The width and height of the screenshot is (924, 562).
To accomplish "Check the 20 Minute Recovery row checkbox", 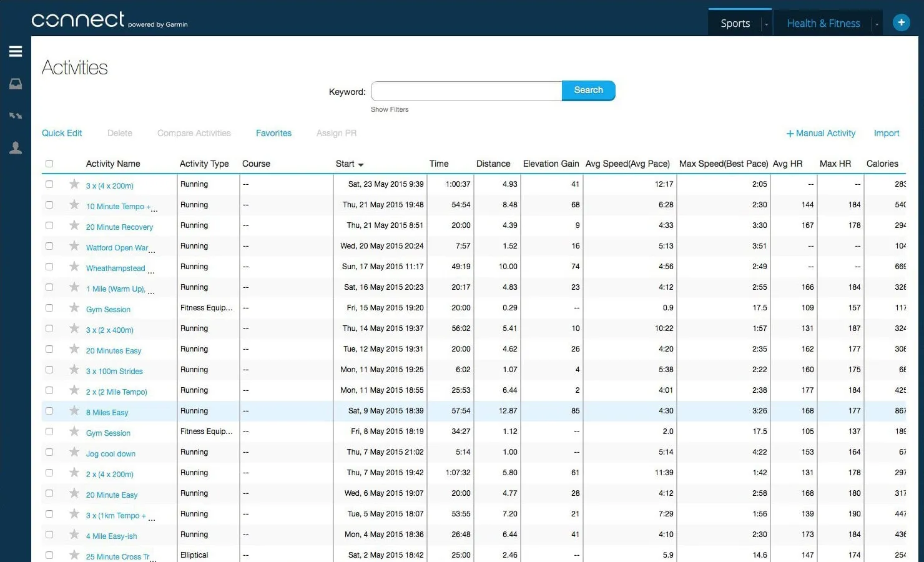I will pyautogui.click(x=49, y=225).
